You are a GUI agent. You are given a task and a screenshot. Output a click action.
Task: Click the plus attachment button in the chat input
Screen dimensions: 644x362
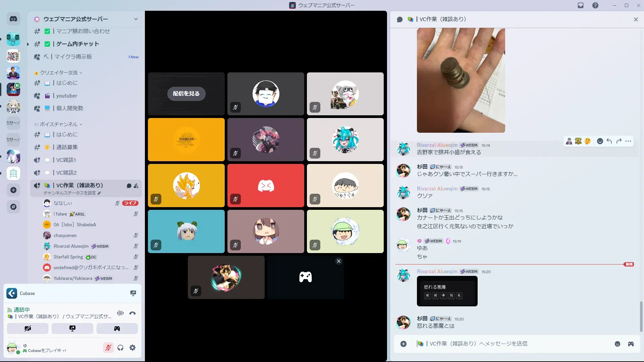coord(404,344)
